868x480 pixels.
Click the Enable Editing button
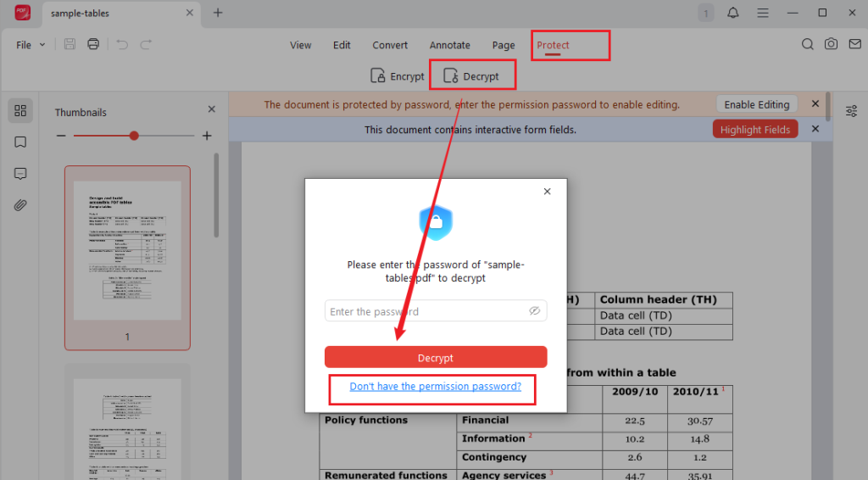(x=757, y=104)
